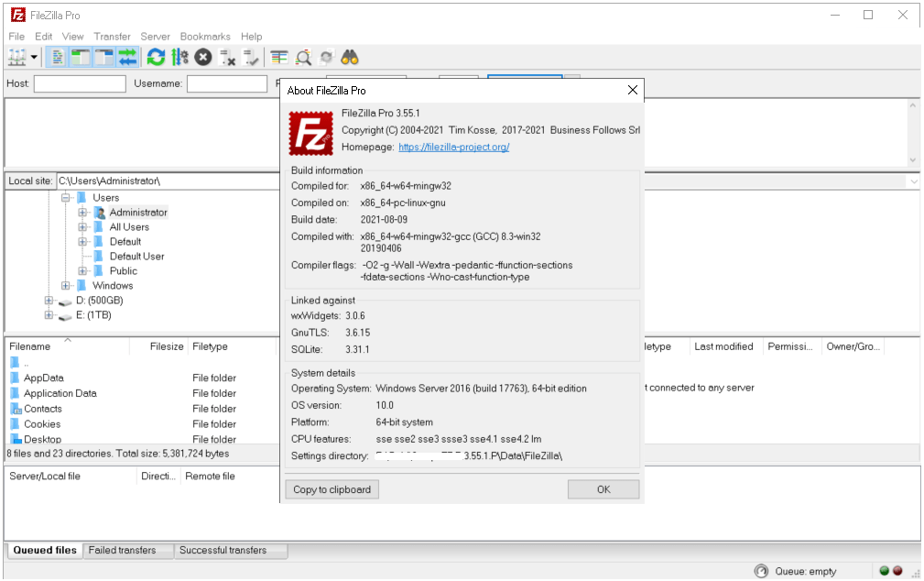Image resolution: width=924 pixels, height=581 pixels.
Task: Open the View menu
Action: click(73, 37)
